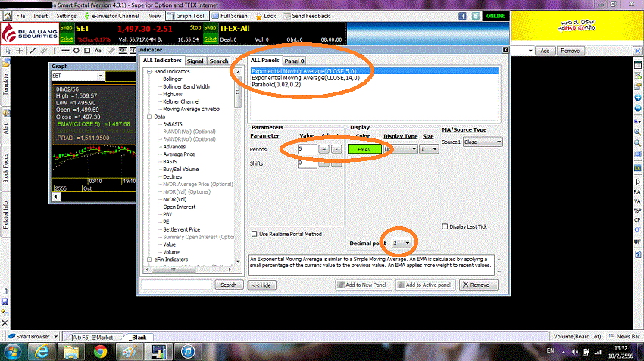Open the Source1 Close dropdown
The image size is (644, 361).
click(483, 142)
